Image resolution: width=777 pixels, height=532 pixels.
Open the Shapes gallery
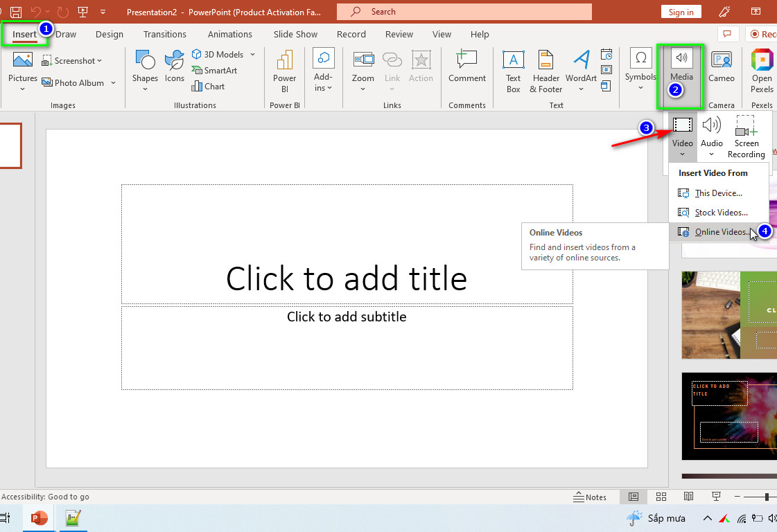(x=145, y=71)
